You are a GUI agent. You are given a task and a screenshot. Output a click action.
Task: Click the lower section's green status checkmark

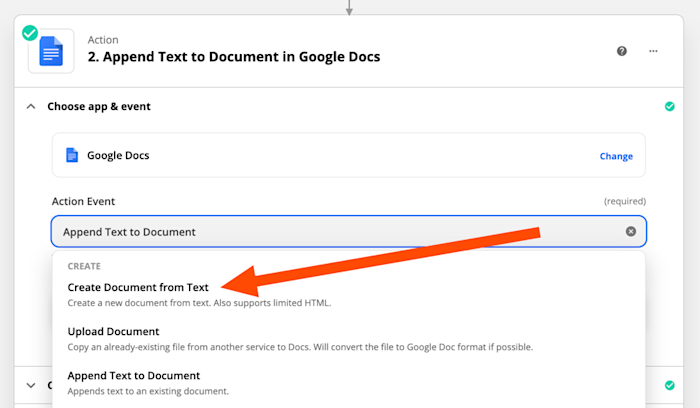(x=669, y=385)
